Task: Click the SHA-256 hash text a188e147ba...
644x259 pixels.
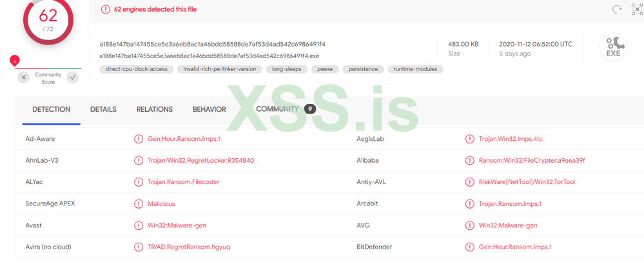Action: point(212,44)
